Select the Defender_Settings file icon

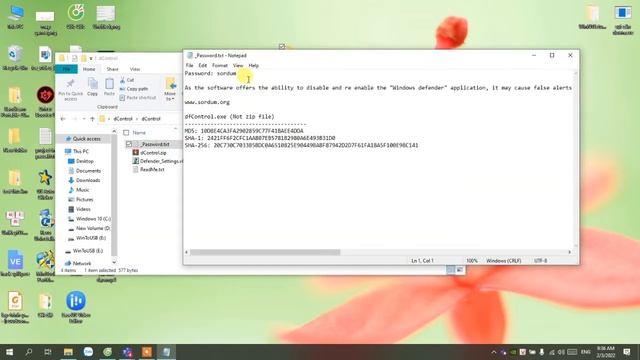pyautogui.click(x=136, y=161)
